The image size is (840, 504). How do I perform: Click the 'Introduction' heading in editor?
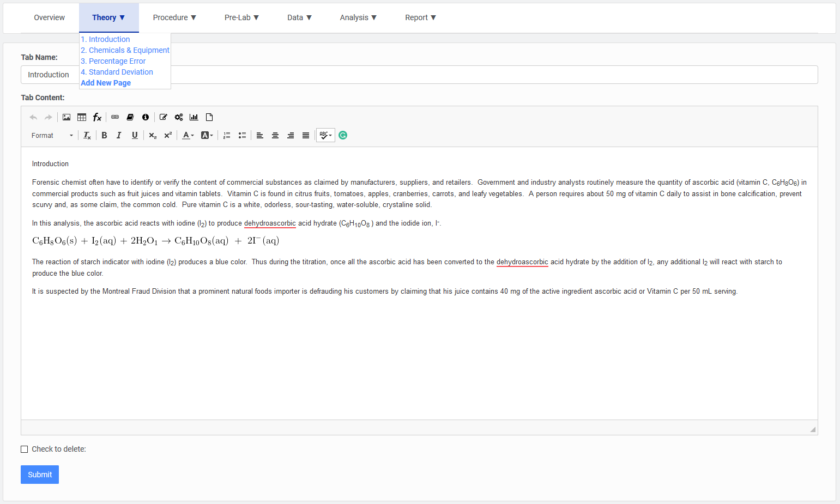click(x=50, y=163)
